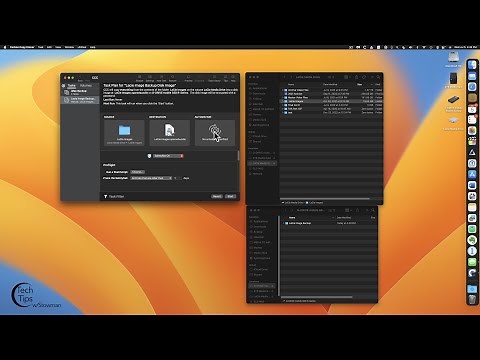The width and height of the screenshot is (480, 360).
Task: Open the Apple menu
Action: 5,47
